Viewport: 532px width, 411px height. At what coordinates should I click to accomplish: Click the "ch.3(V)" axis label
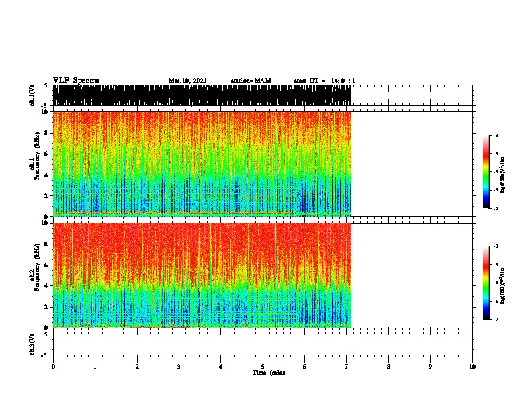click(x=32, y=345)
